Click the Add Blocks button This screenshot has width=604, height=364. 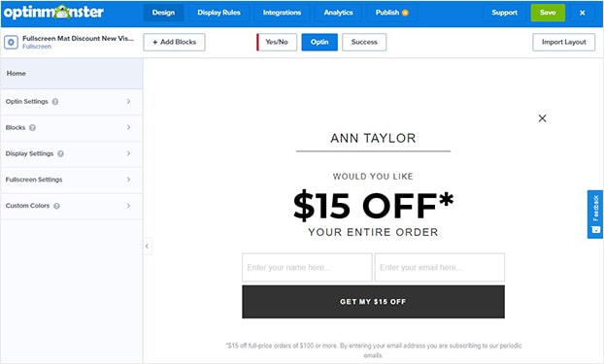point(174,42)
